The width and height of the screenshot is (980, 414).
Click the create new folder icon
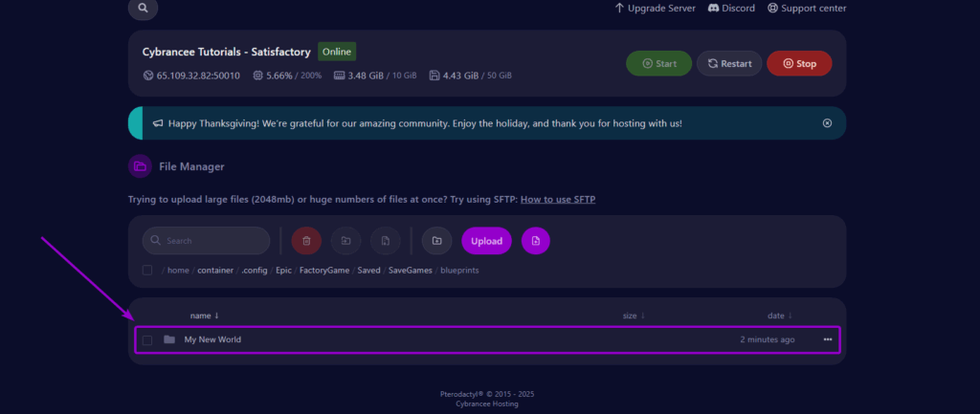[x=436, y=240]
